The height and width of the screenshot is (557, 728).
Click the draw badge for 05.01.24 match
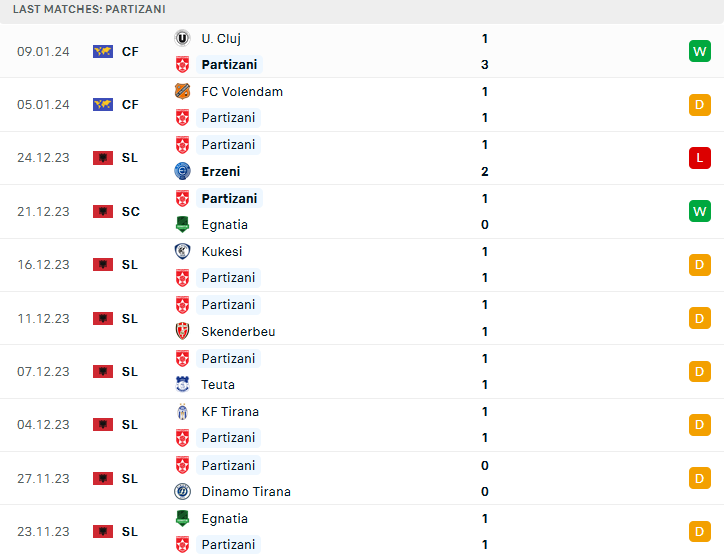tap(699, 104)
